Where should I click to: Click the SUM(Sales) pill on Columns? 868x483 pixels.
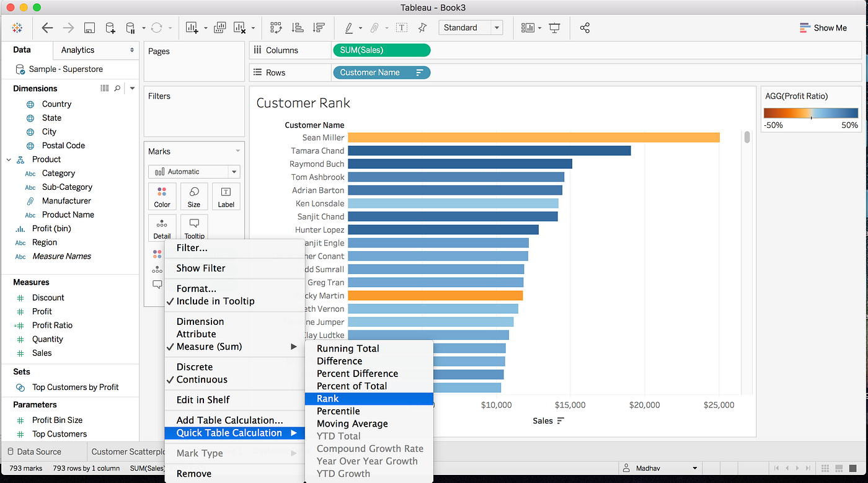pyautogui.click(x=381, y=50)
